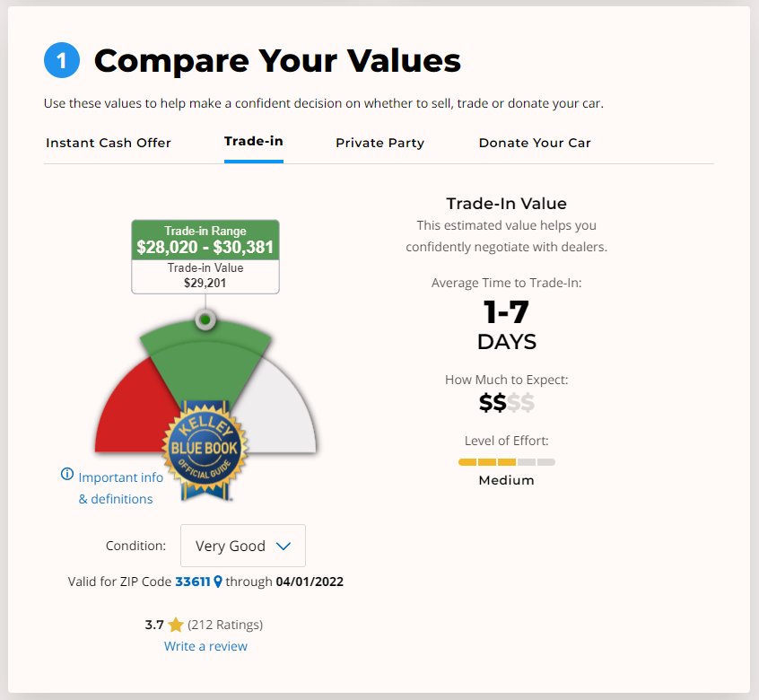Click the green Trade-in Range price box
This screenshot has width=759, height=700.
tap(205, 241)
